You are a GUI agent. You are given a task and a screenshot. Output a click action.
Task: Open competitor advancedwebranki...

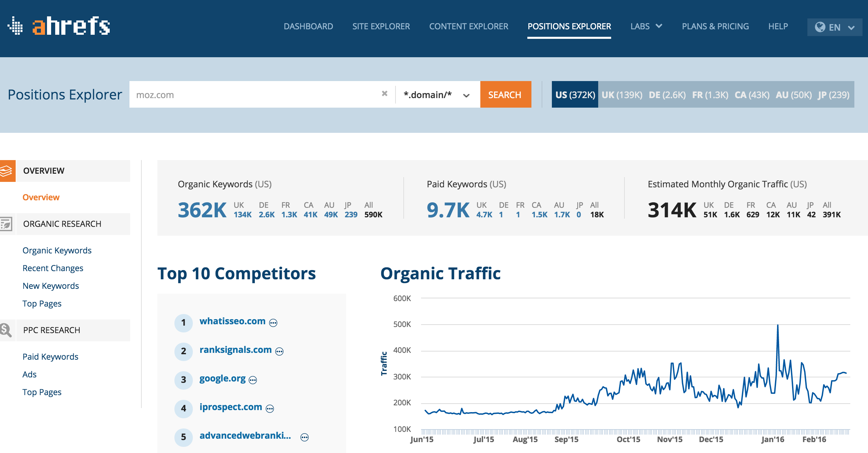coord(245,436)
